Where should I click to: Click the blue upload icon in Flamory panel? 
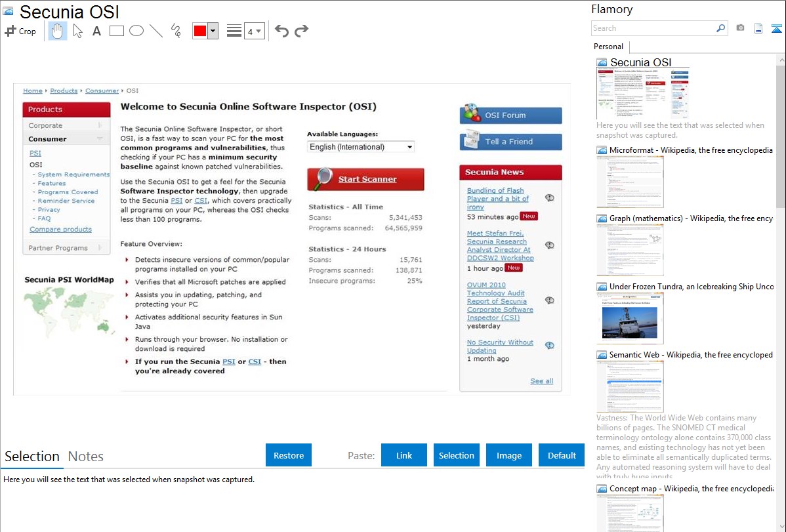[x=776, y=29]
